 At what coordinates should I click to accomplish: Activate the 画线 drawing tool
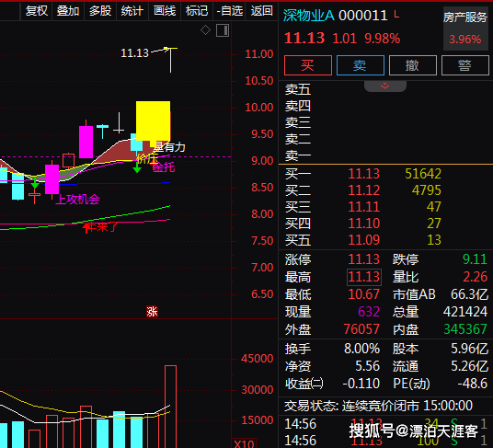pyautogui.click(x=165, y=11)
